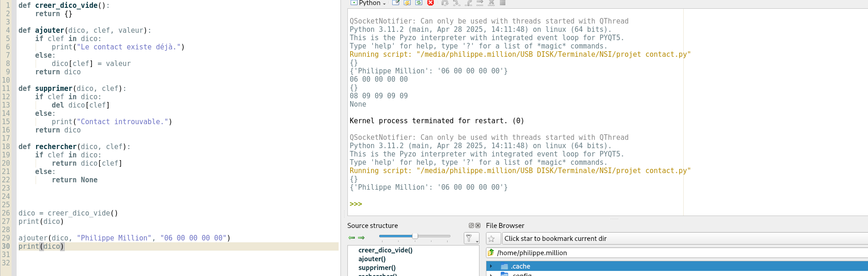Select supprimer() in the structure list
Viewport: 868px width, 276px height.
coord(377,268)
